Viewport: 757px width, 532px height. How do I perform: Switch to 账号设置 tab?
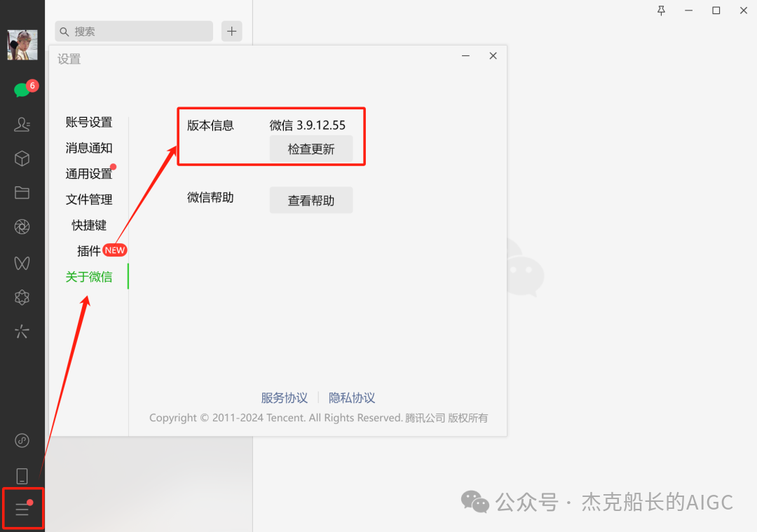tap(89, 122)
